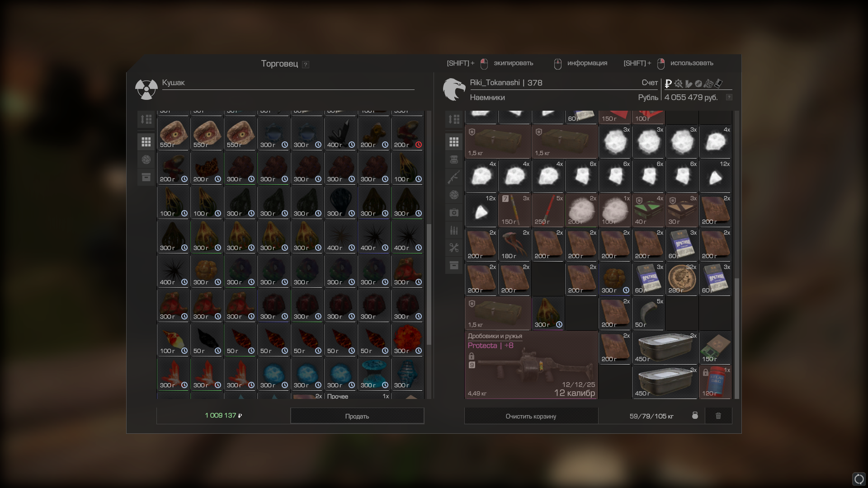This screenshot has height=488, width=868.
Task: Click the trader inventory sort icon
Action: [x=146, y=119]
